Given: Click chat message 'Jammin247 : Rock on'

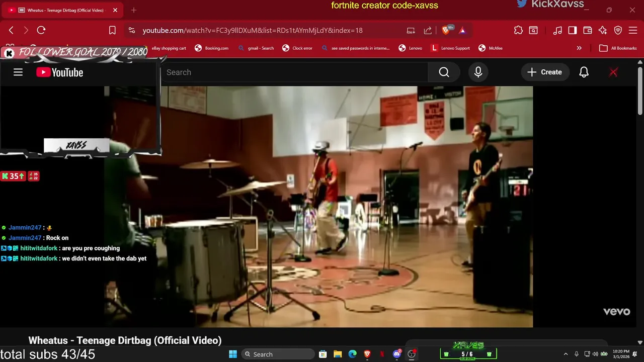Looking at the screenshot, I should coord(35,238).
